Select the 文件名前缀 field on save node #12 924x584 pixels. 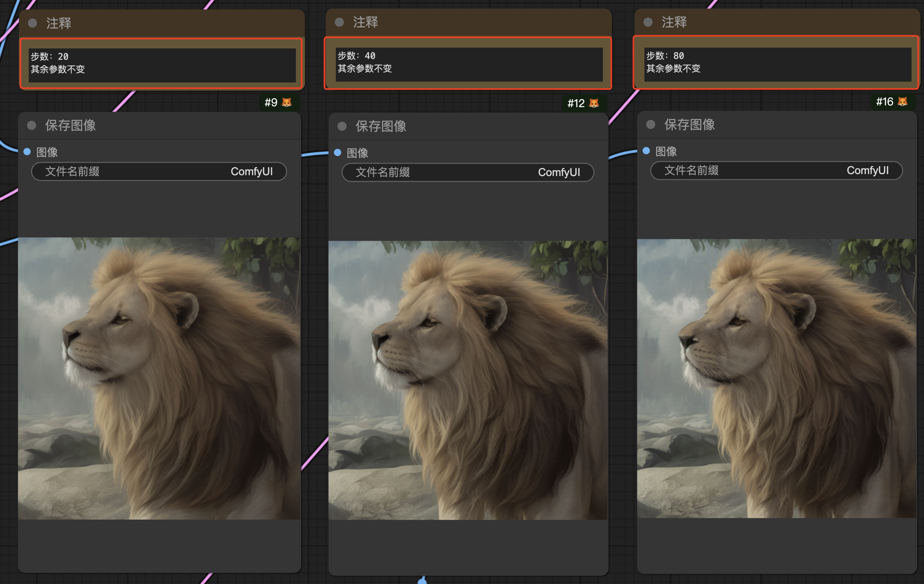coord(468,173)
